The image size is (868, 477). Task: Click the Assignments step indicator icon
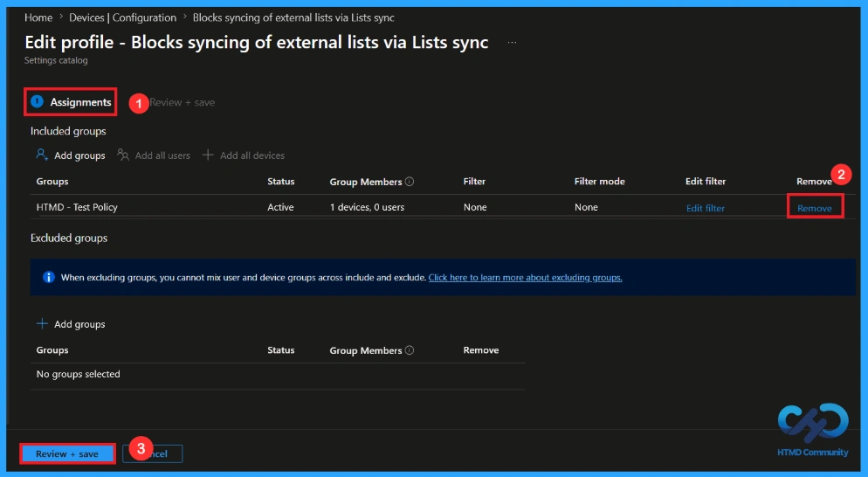(x=37, y=101)
